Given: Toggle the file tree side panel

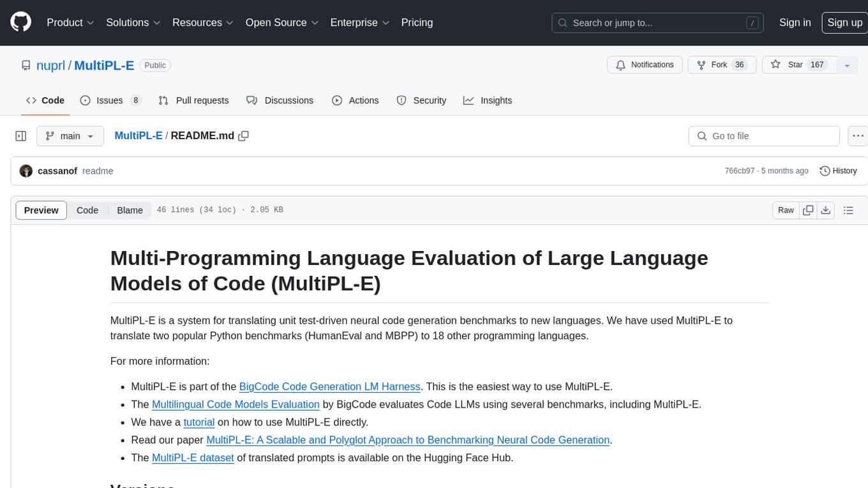Looking at the screenshot, I should pos(21,136).
